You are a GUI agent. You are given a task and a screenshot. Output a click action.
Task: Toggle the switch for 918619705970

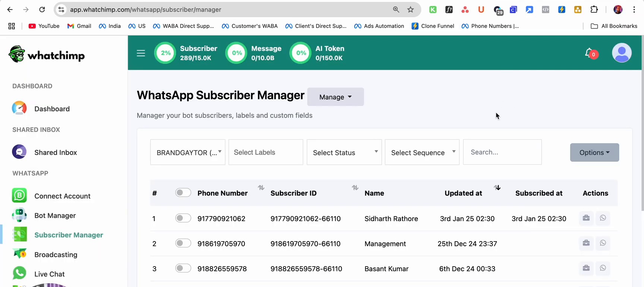coord(183,243)
